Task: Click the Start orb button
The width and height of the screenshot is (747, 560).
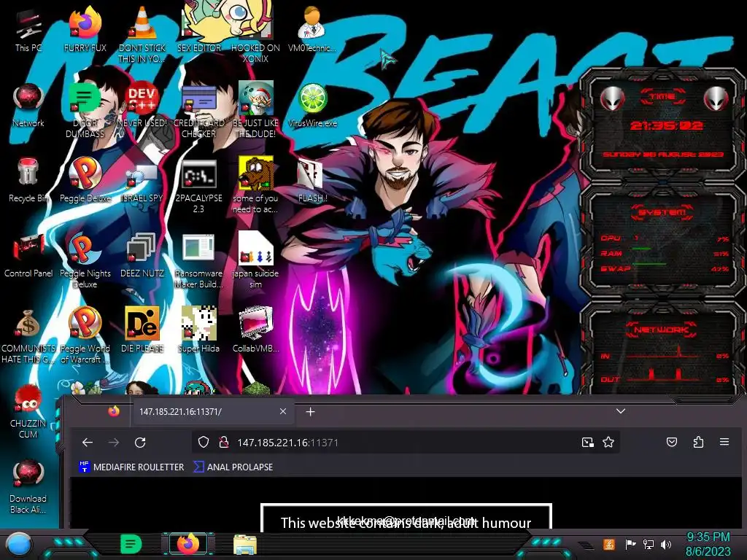Action: (x=18, y=544)
